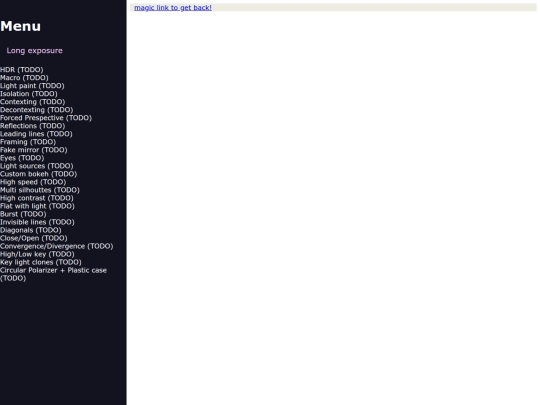Image resolution: width=540 pixels, height=405 pixels.
Task: Click the Reflections (TODO) entry
Action: point(32,126)
